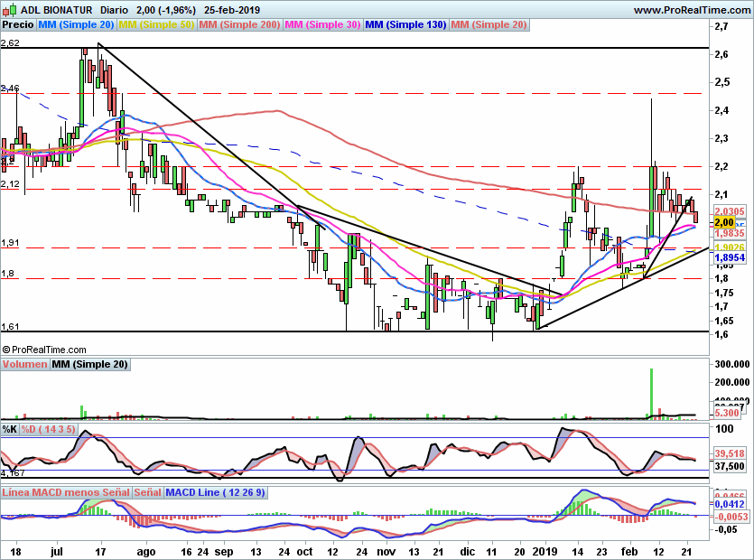Select the 200.000 volume axis label
754x560 pixels.
pos(732,382)
